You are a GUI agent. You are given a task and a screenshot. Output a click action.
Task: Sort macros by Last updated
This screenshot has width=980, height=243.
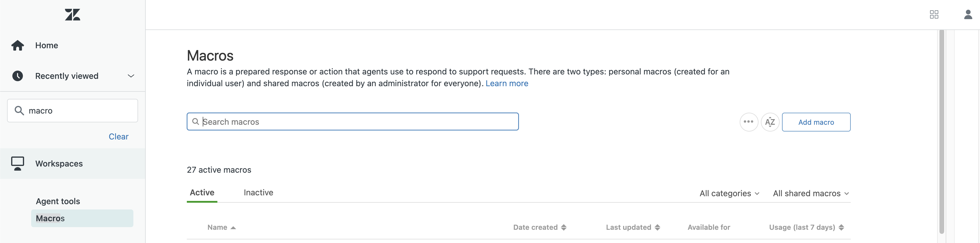[x=632, y=227]
